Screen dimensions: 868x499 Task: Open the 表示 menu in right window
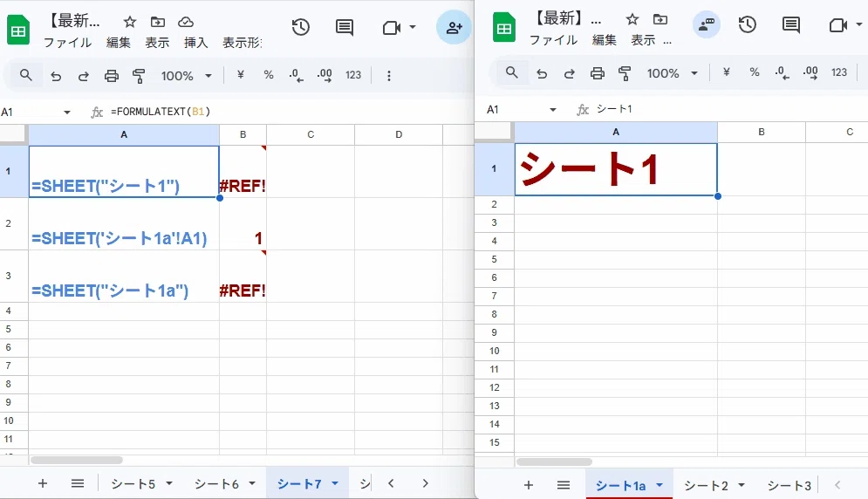(x=643, y=40)
